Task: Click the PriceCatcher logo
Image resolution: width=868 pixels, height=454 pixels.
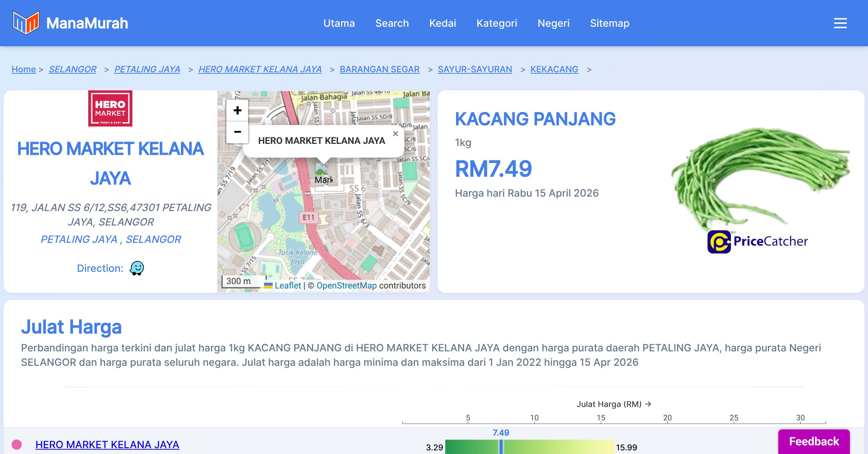Action: pos(757,241)
